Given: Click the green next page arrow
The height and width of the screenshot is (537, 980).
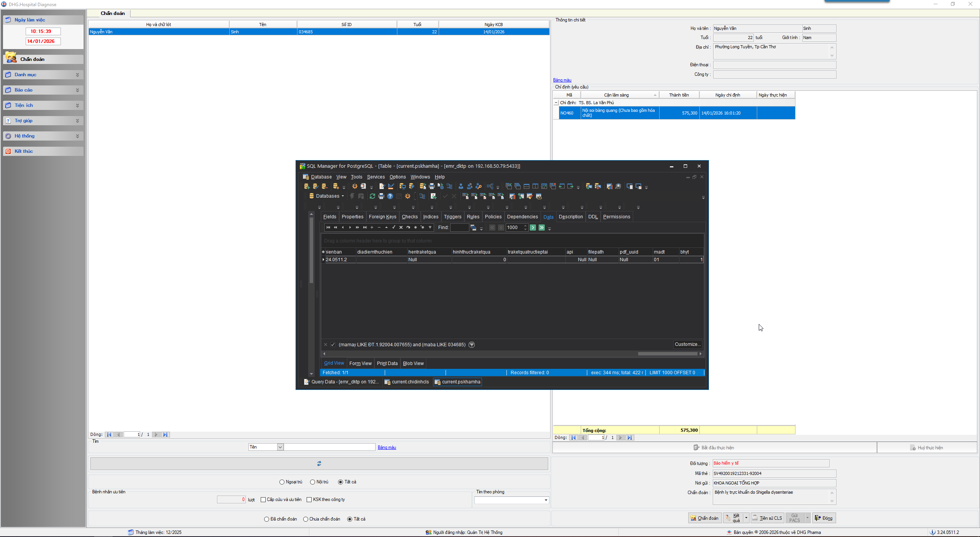Looking at the screenshot, I should (532, 228).
